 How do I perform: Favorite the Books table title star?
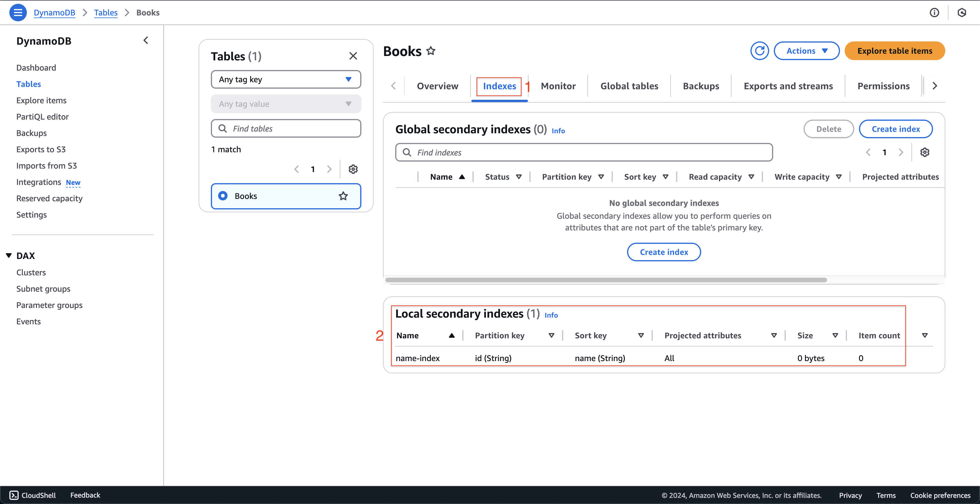(431, 50)
